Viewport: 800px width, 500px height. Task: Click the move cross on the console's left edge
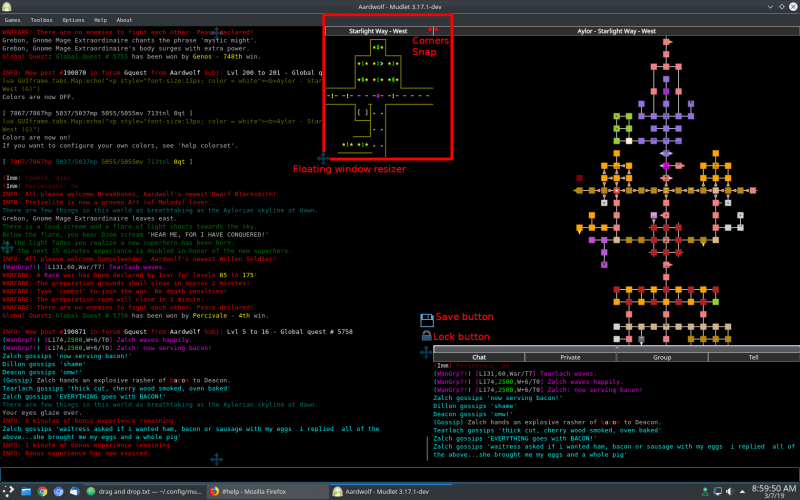click(7, 247)
